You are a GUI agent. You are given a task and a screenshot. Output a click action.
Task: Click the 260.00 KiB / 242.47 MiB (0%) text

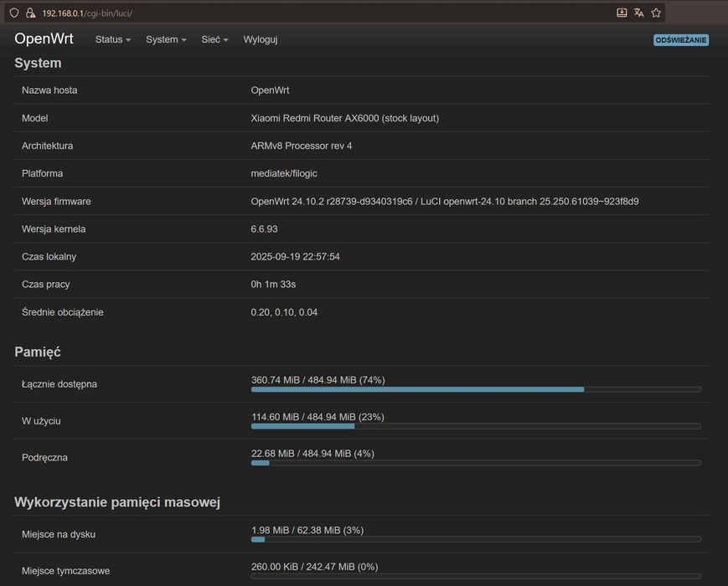point(315,567)
